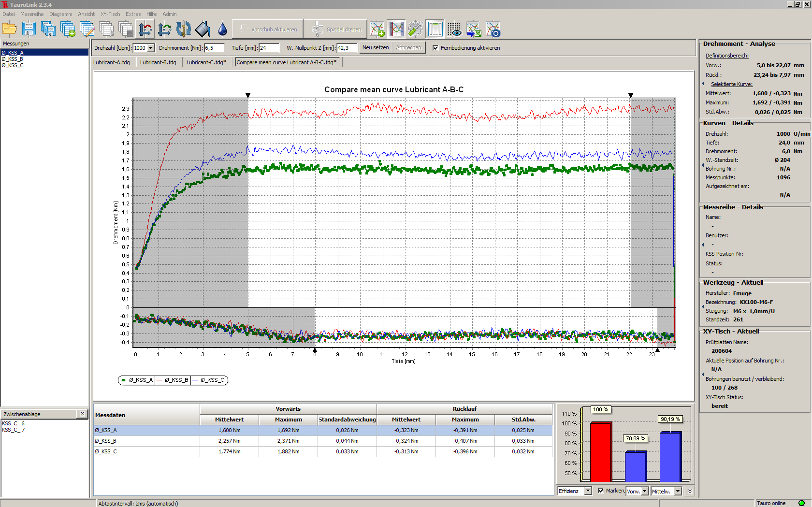Click the blue 90,19 % efficiency bar

(x=670, y=457)
